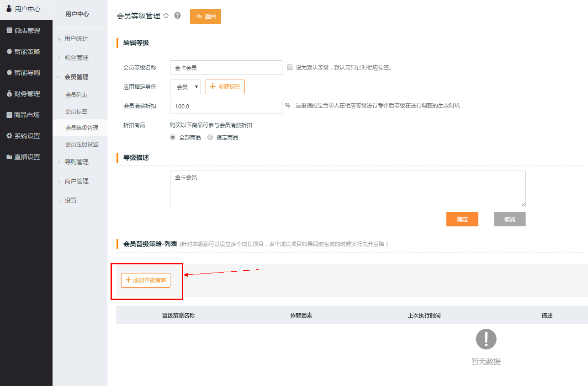Click the 直播设置 camera icon
The height and width of the screenshot is (386, 588).
click(x=9, y=157)
